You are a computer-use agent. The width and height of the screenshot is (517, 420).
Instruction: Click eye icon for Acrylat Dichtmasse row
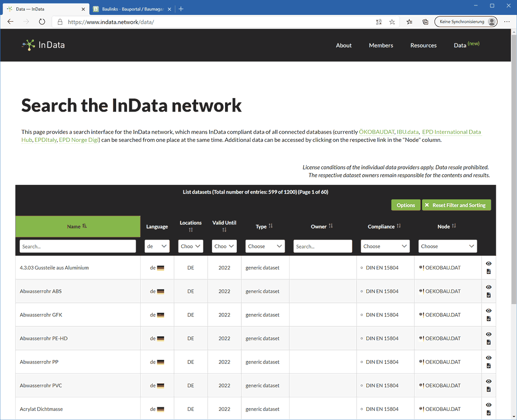point(489,405)
